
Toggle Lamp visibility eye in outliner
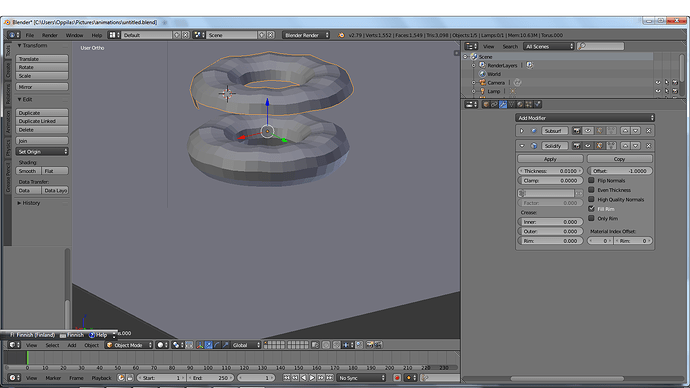tap(658, 91)
